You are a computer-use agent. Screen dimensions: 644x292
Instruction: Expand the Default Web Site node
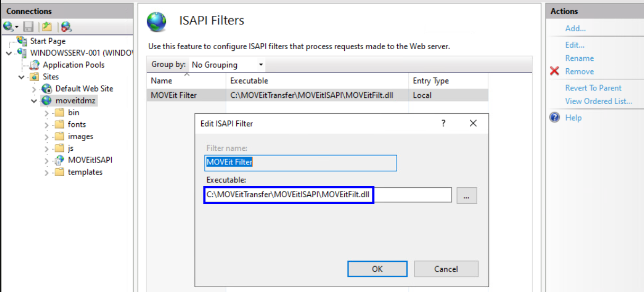(x=34, y=89)
